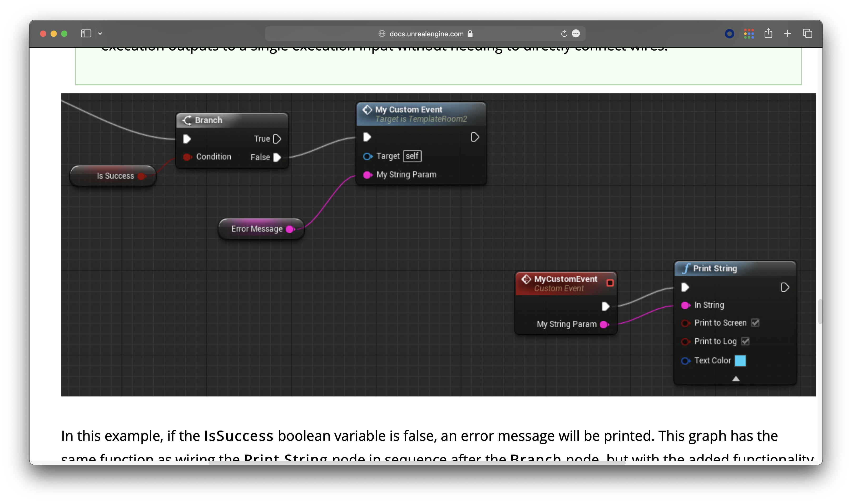The image size is (852, 504).
Task: Click MyCustomEvent execution output pin
Action: [606, 306]
